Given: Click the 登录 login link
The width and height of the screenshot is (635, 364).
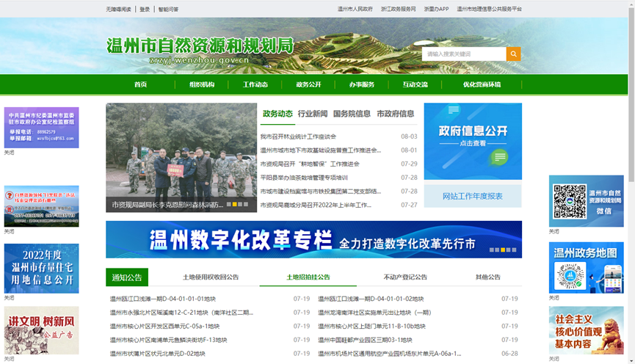Looking at the screenshot, I should [x=145, y=9].
